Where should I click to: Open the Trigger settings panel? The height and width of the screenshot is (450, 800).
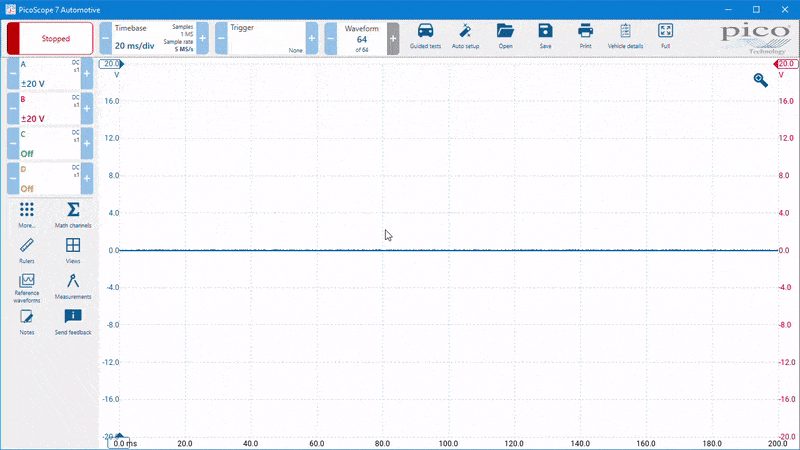click(x=266, y=38)
